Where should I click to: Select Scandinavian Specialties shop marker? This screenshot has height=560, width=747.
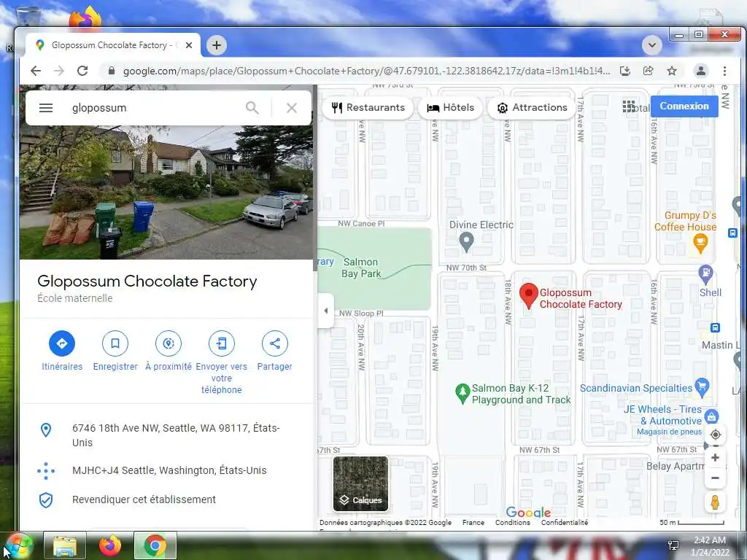coord(702,387)
